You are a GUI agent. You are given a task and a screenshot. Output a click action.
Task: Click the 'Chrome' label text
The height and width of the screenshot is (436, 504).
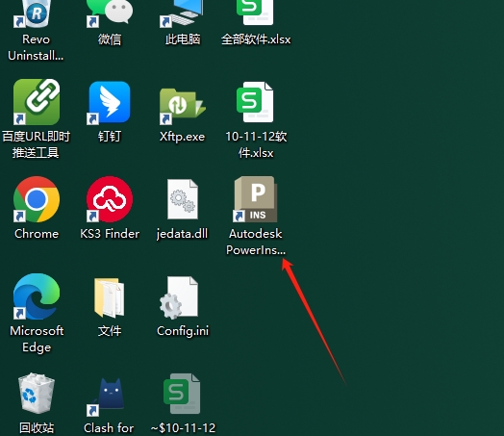[x=37, y=234]
